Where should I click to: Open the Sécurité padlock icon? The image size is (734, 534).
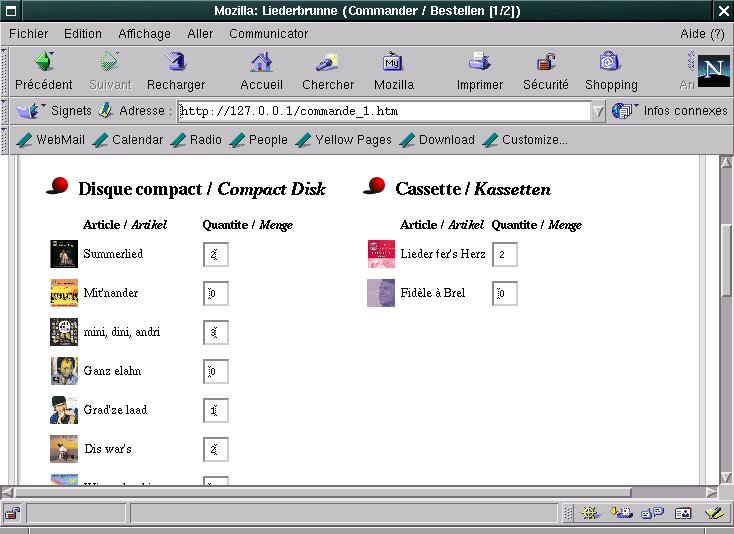point(546,63)
